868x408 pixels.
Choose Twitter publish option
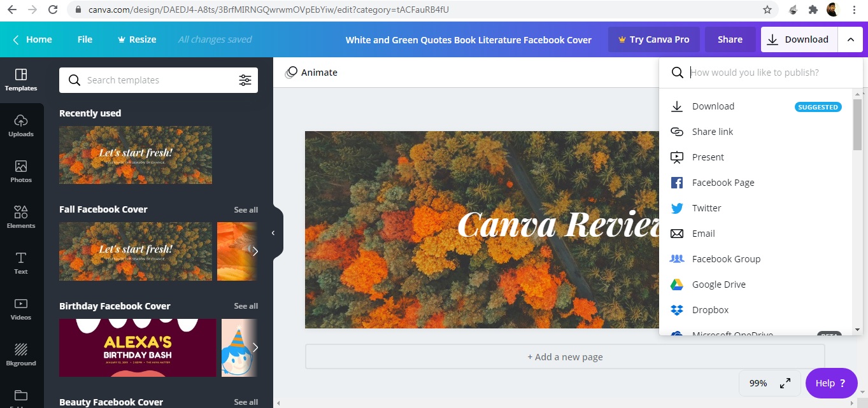[756, 208]
